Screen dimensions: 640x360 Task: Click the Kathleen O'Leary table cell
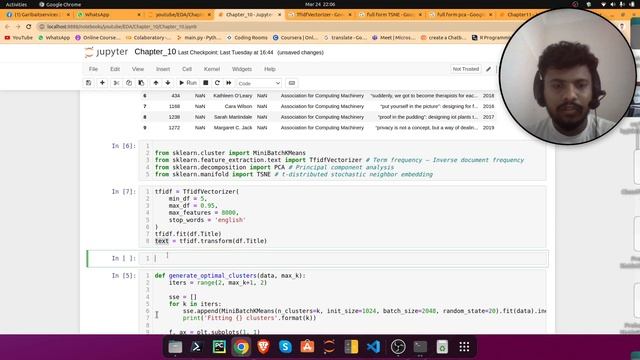tap(233, 96)
